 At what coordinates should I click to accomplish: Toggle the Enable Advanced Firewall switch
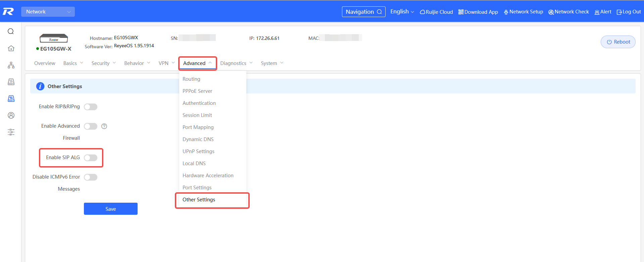[x=91, y=126]
